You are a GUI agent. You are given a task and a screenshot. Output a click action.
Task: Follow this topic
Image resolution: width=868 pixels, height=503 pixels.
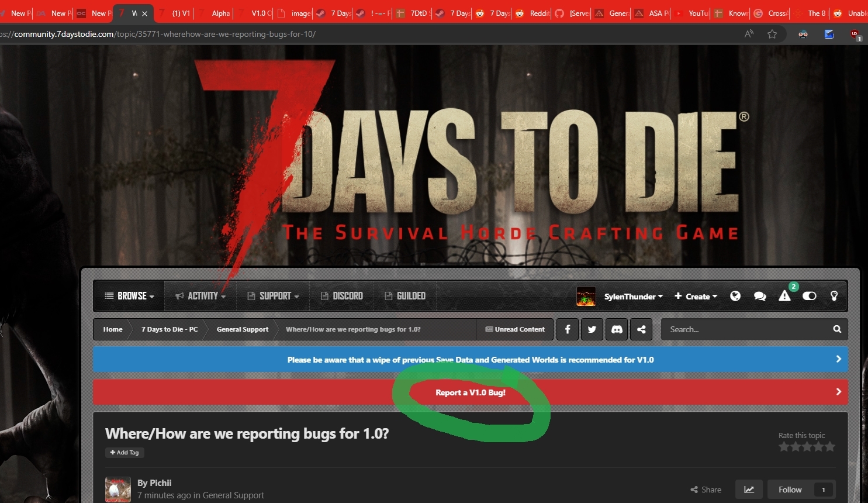point(790,490)
